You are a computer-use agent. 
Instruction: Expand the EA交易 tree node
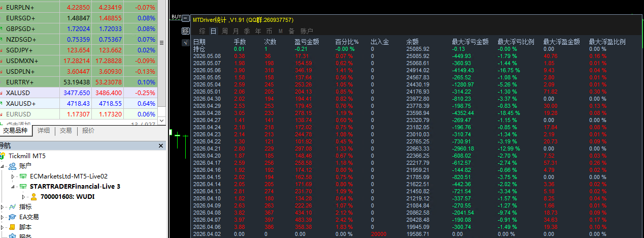click(x=3, y=217)
